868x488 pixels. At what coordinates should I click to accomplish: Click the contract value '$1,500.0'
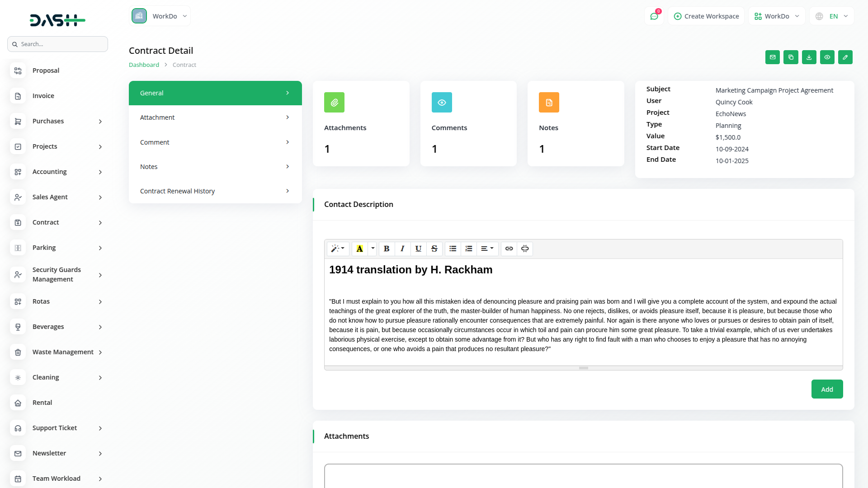coord(728,137)
